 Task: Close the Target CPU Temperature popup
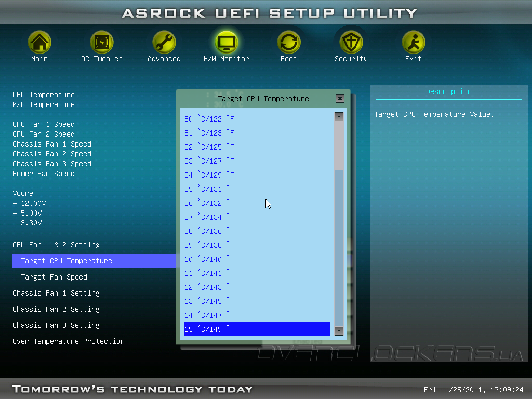click(x=340, y=98)
